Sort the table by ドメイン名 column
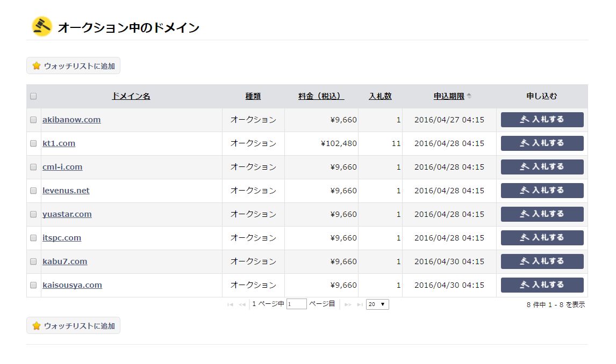 (131, 96)
